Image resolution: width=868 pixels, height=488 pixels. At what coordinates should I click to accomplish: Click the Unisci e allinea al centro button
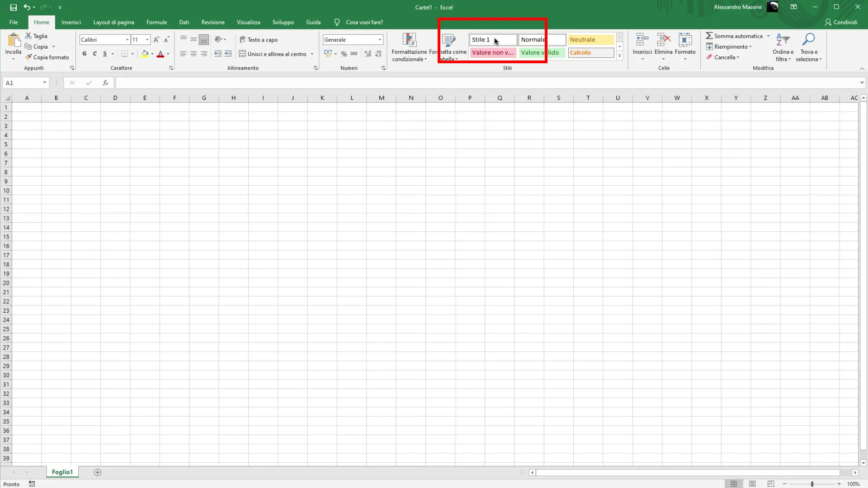[x=273, y=54]
